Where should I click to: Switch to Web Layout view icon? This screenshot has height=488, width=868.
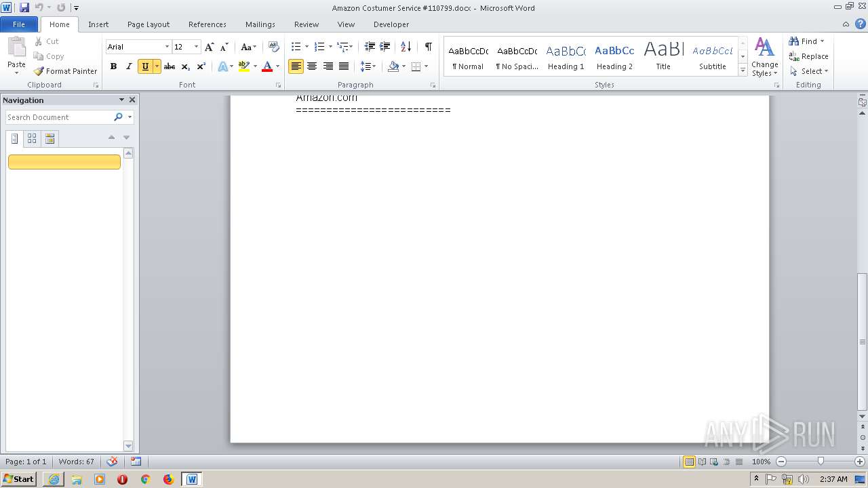[713, 462]
